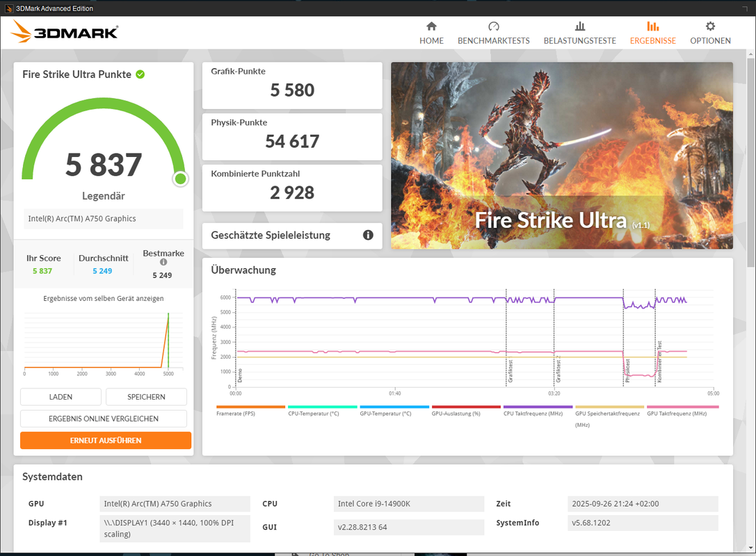Select the ERGEBNISSE tab

coord(653,33)
